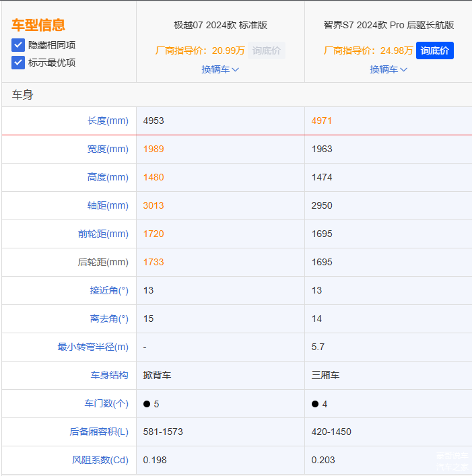Click the 高度(mm) parameter link
The image size is (472, 476).
(x=108, y=177)
